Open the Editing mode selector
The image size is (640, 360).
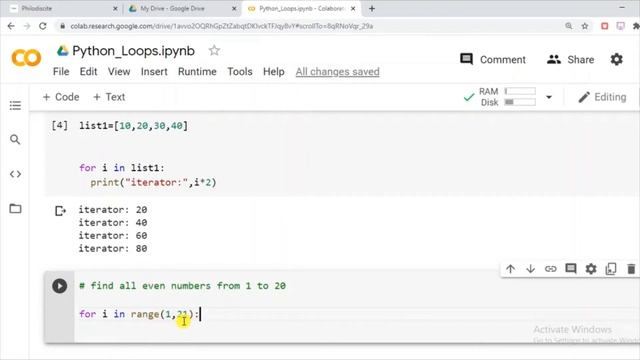(602, 97)
